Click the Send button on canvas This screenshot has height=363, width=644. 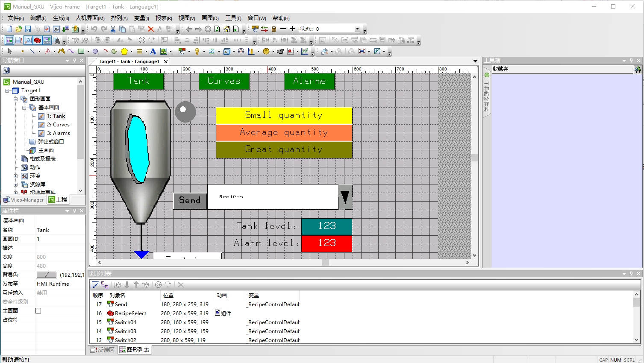click(x=190, y=201)
